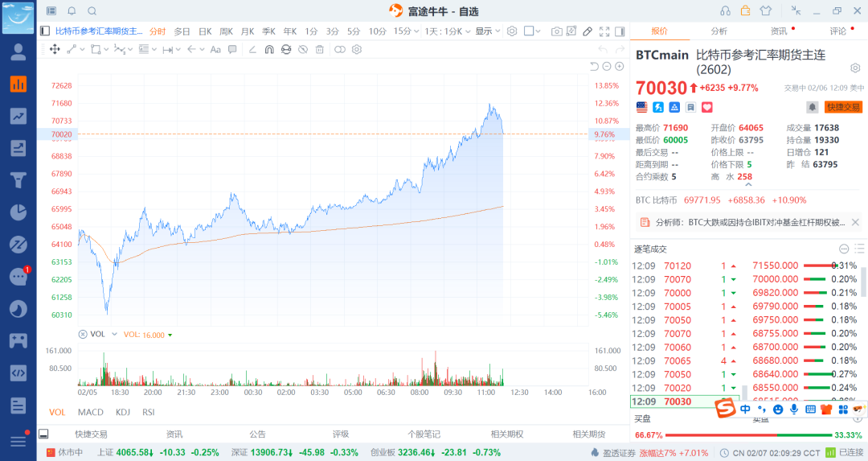Open the analyst BTC news headline

tap(750, 222)
